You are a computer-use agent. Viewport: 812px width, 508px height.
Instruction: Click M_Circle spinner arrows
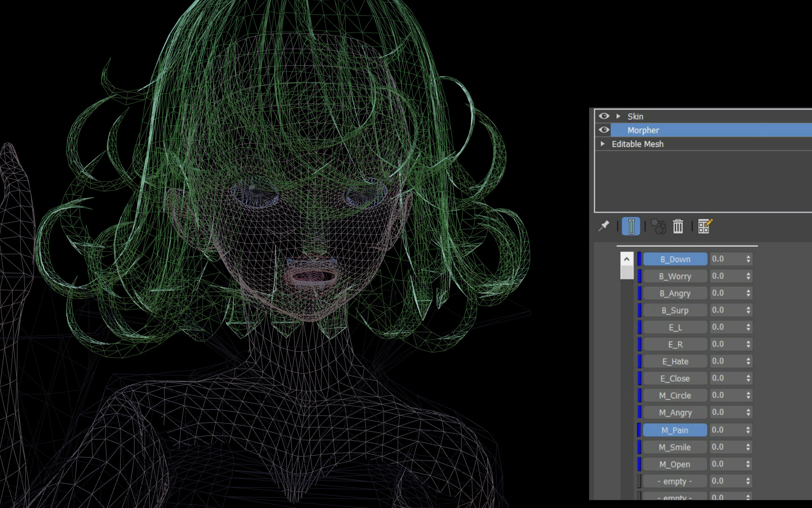pyautogui.click(x=748, y=395)
